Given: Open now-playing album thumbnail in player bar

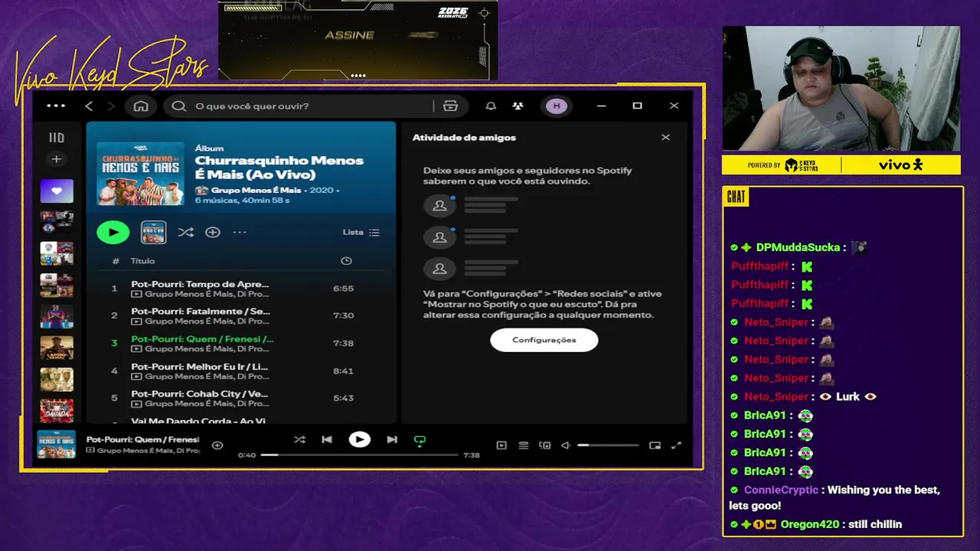Looking at the screenshot, I should click(57, 445).
